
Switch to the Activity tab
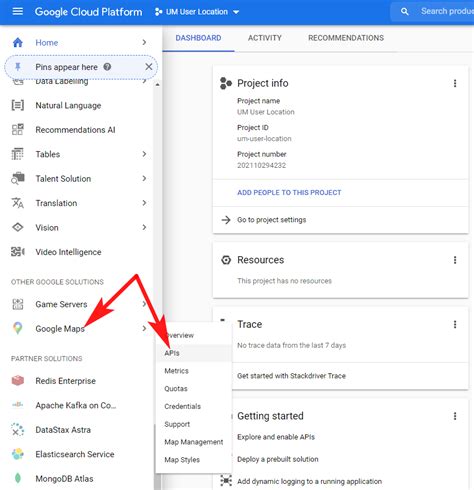click(x=265, y=38)
